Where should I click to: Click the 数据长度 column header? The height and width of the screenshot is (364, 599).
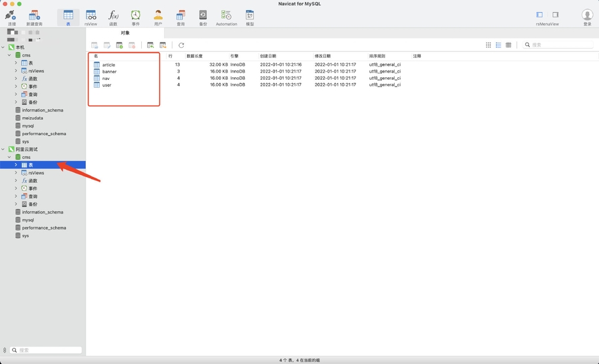pos(194,56)
